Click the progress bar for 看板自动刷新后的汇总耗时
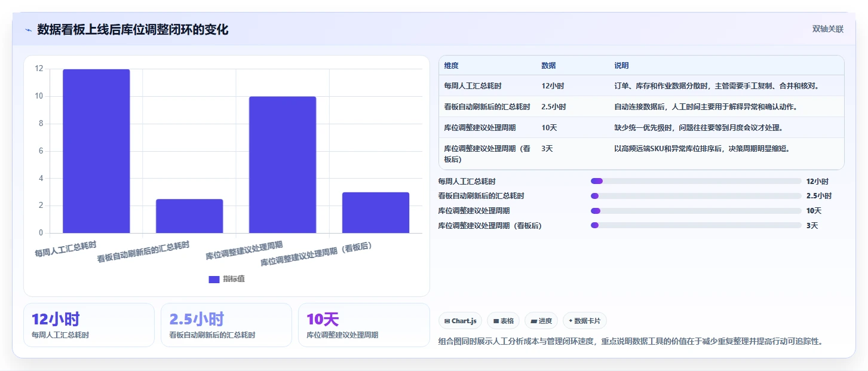 (696, 196)
